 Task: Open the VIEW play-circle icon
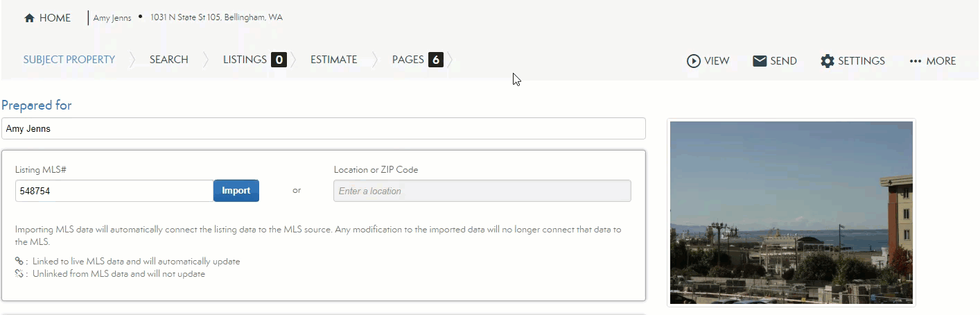(693, 61)
